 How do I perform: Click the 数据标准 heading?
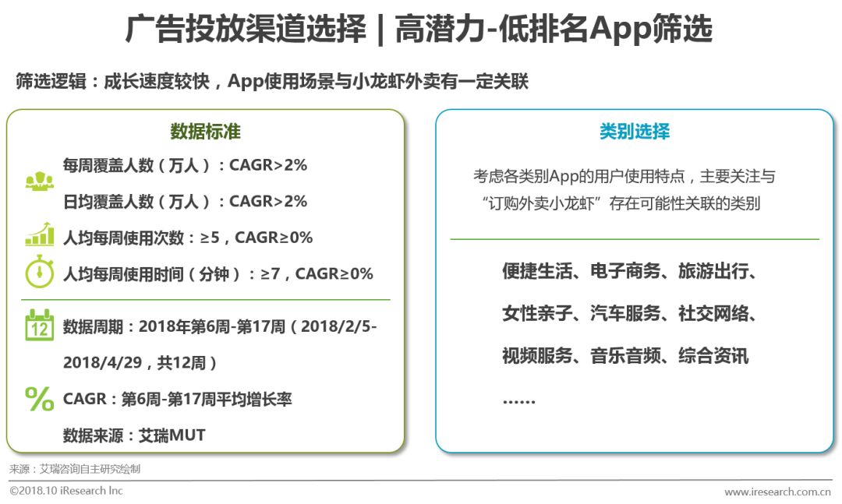[205, 132]
